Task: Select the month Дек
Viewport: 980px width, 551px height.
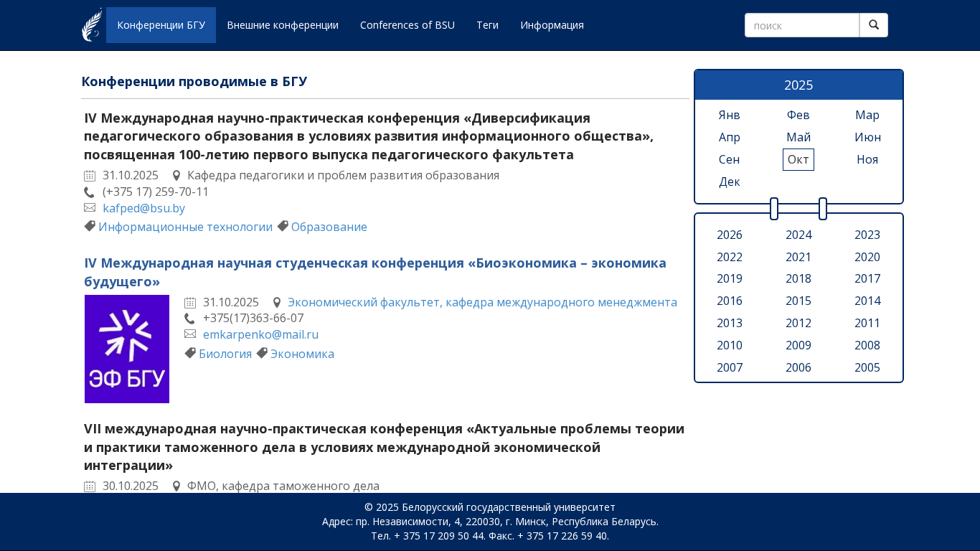Action: [x=730, y=182]
